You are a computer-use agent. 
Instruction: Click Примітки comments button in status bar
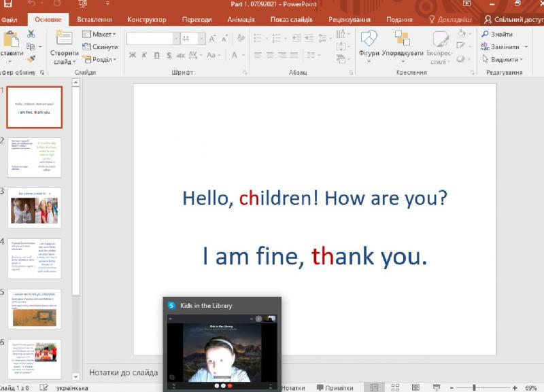click(335, 388)
